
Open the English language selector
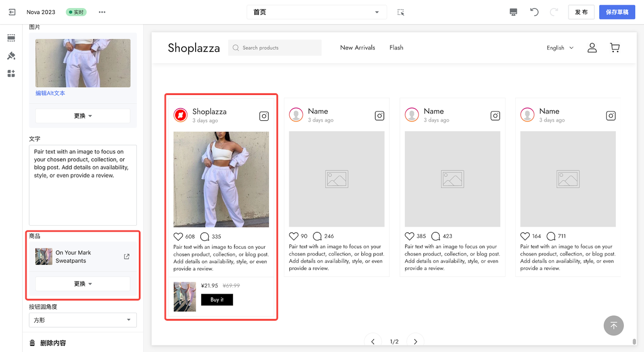tap(560, 48)
